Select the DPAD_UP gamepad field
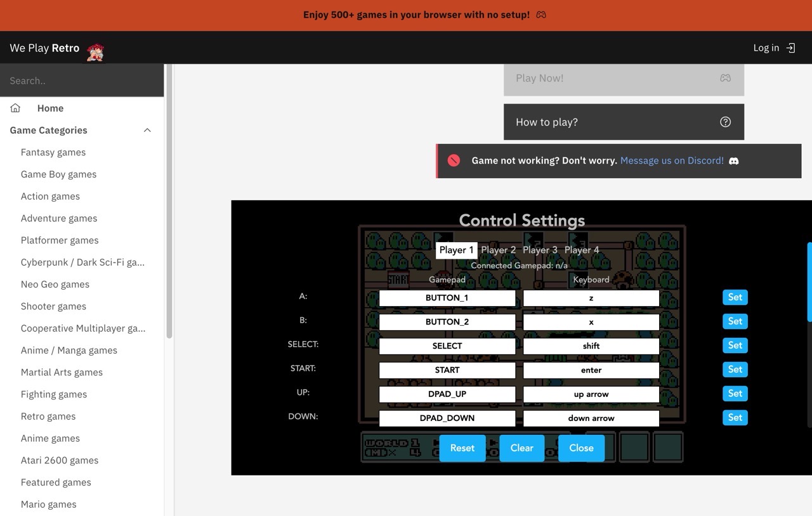Viewport: 812px width, 516px height. (x=447, y=394)
